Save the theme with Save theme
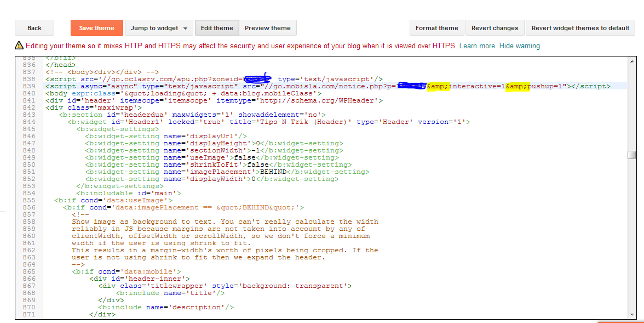644x323 pixels. pyautogui.click(x=96, y=28)
